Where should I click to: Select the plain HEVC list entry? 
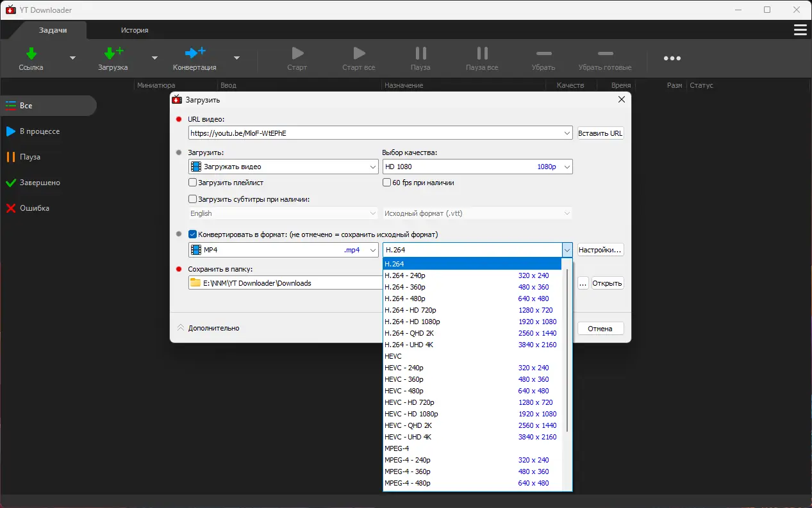[x=472, y=356]
